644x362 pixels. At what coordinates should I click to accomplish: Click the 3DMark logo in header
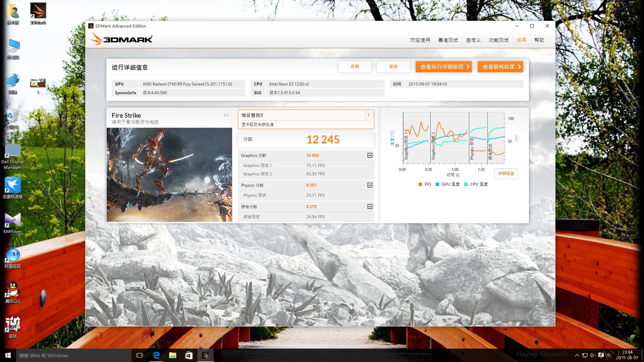click(121, 39)
